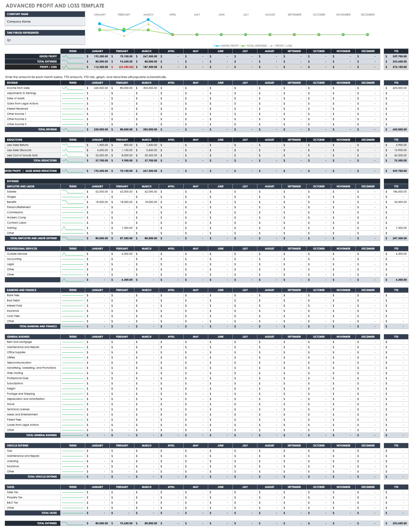Select YTD labor total 247,300.00

396,238
